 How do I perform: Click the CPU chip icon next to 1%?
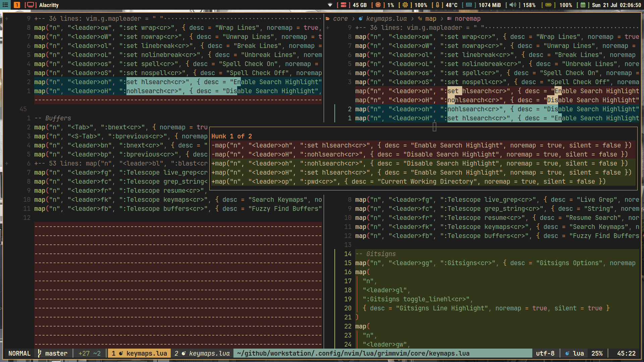click(378, 5)
